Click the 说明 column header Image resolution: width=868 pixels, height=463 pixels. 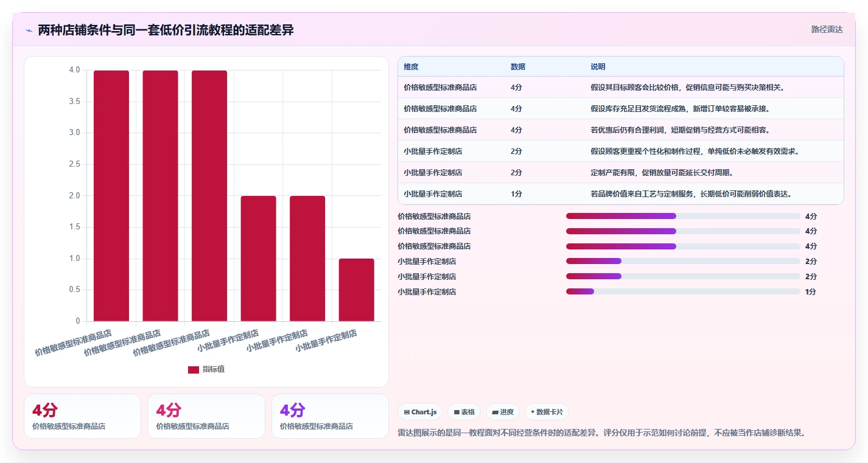tap(598, 67)
